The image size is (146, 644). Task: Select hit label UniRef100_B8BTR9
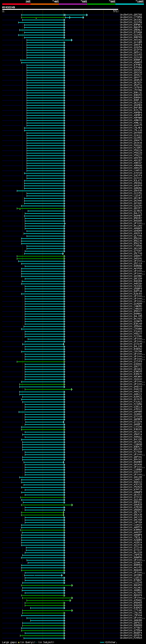pyautogui.click(x=131, y=37)
